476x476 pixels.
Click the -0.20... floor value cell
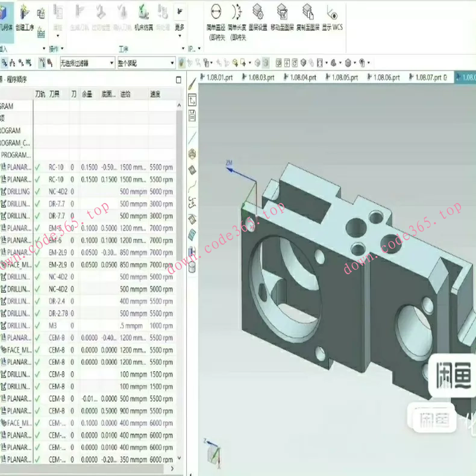(109, 460)
